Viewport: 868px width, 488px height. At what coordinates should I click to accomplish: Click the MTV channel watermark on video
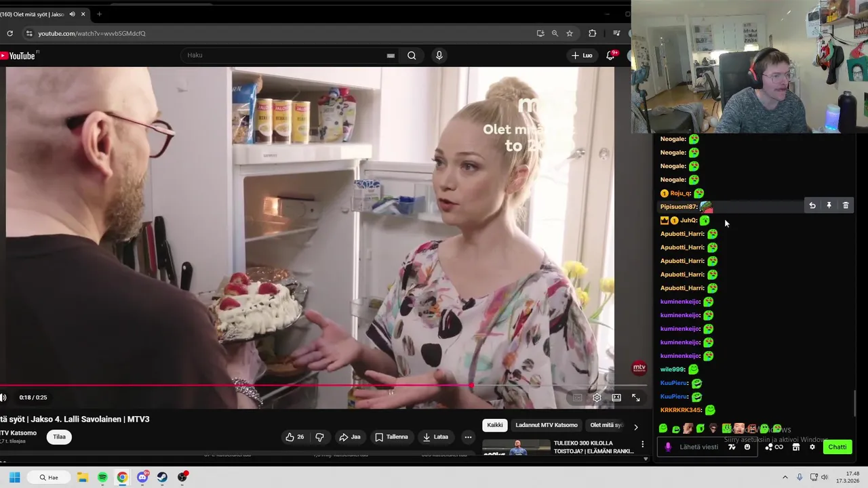click(x=639, y=368)
